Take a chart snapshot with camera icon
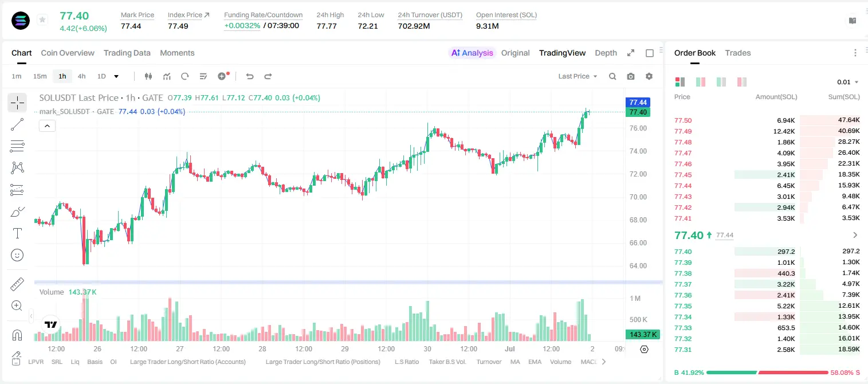This screenshot has height=384, width=868. tap(631, 76)
